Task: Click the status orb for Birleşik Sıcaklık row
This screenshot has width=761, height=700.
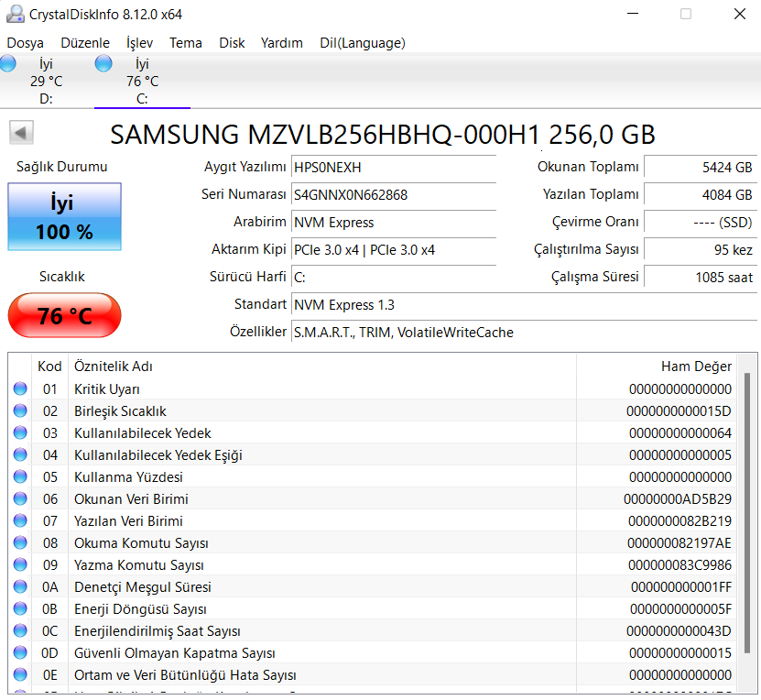Action: 20,410
